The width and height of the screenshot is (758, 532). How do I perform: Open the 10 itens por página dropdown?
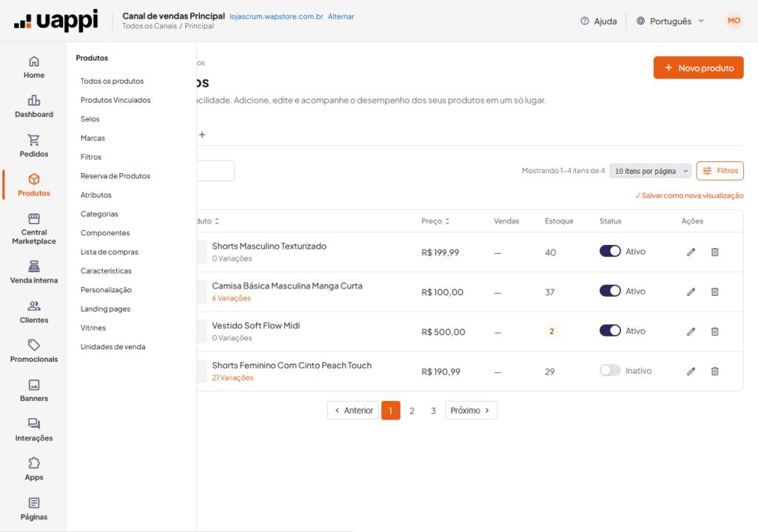651,171
